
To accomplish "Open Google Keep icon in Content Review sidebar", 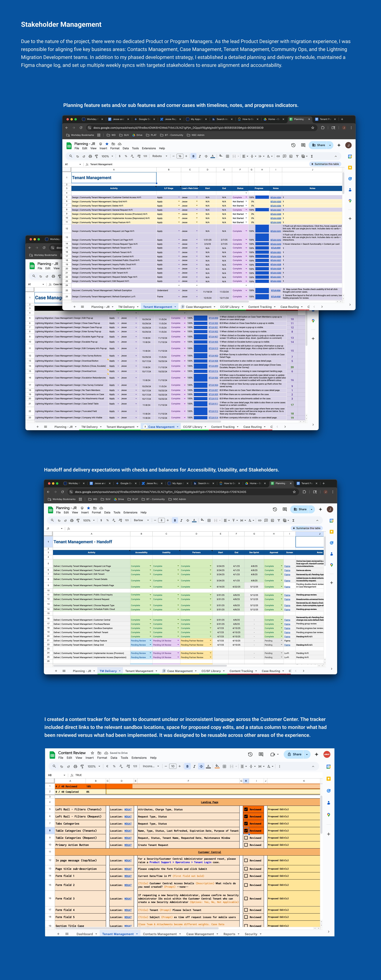I will 328,778.
